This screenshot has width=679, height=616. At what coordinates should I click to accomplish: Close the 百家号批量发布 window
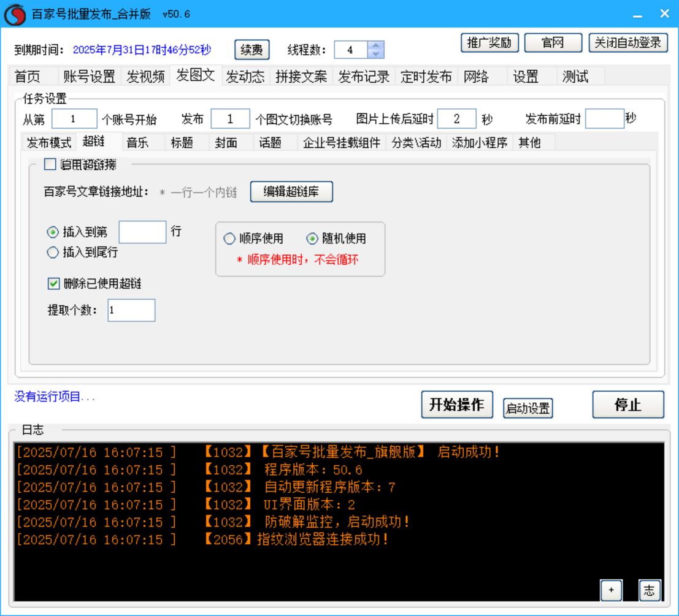coord(665,14)
